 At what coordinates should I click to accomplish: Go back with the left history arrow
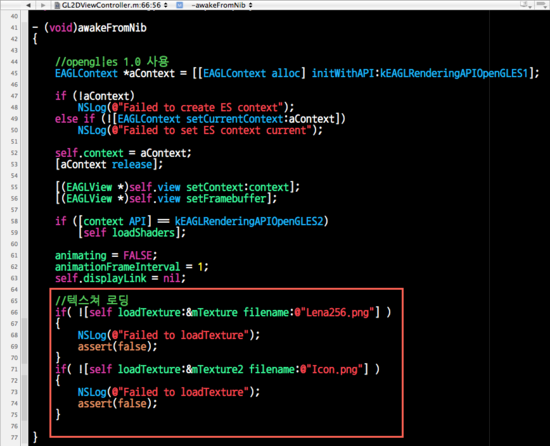tap(28, 5)
